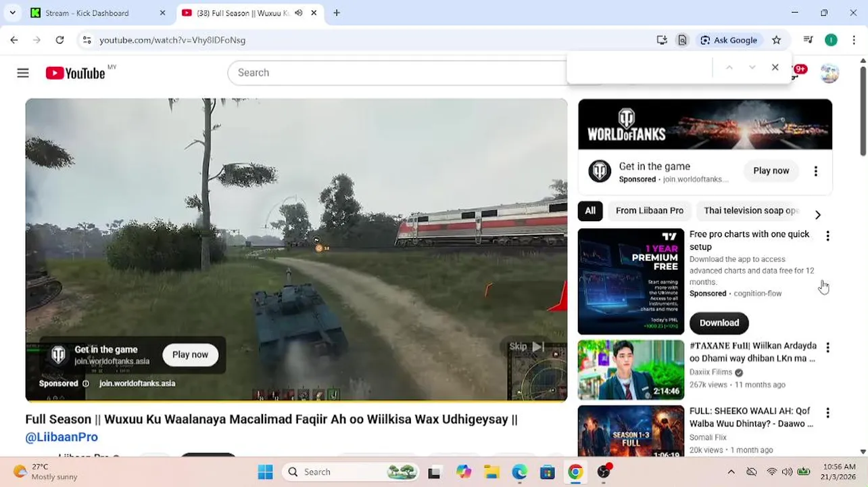View site information icon in address bar

pos(87,40)
